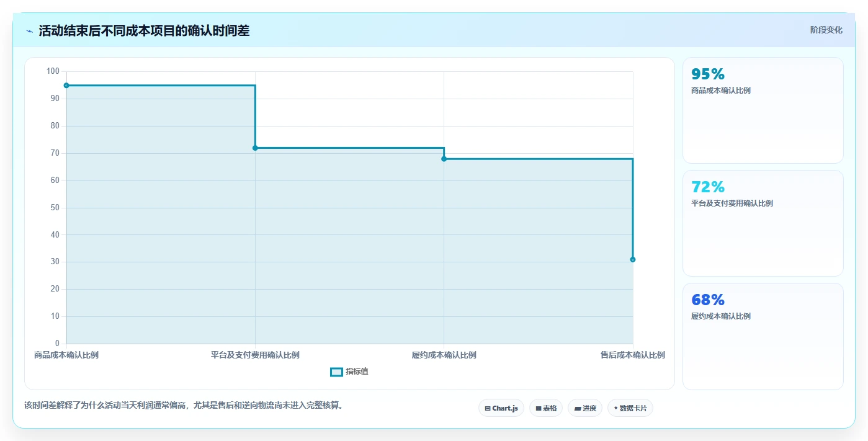Click the y-axis value 30
Viewport: 868px width, 441px height.
pos(55,262)
